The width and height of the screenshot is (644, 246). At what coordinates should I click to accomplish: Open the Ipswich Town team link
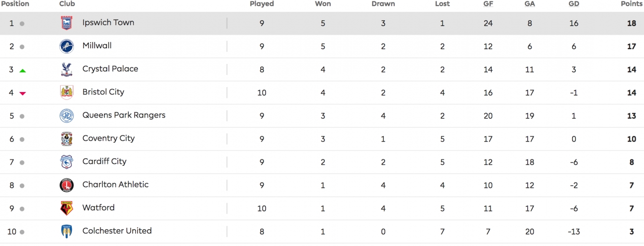point(108,23)
